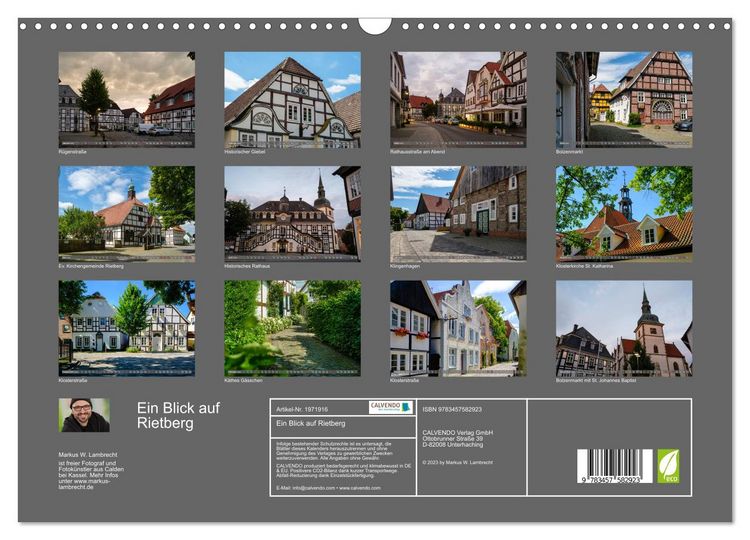
Task: Click the info@calvendo.com email address
Action: [x=312, y=488]
